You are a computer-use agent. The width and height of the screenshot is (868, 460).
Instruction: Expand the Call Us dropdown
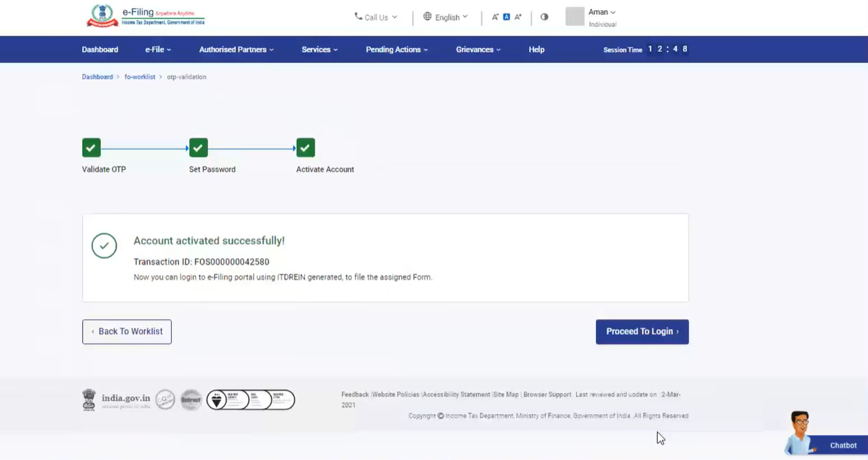click(x=376, y=17)
